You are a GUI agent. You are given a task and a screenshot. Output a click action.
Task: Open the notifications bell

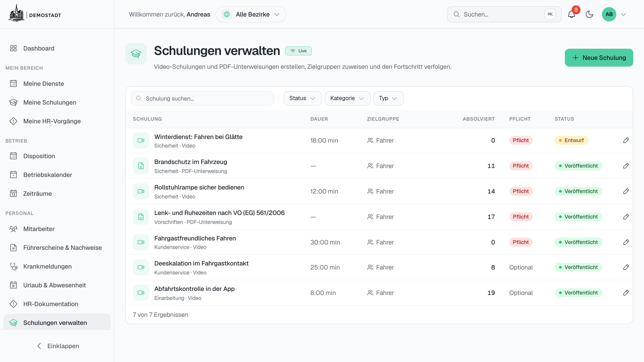click(572, 14)
